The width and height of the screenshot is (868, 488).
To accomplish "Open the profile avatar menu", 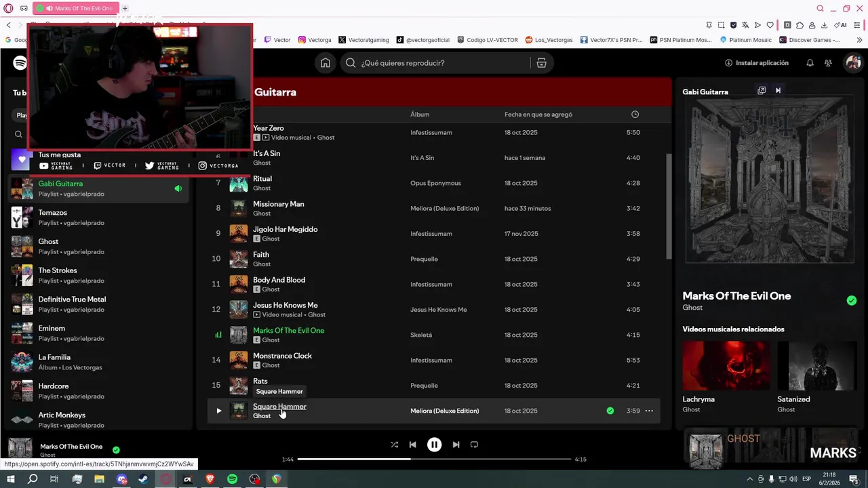I will pyautogui.click(x=852, y=63).
